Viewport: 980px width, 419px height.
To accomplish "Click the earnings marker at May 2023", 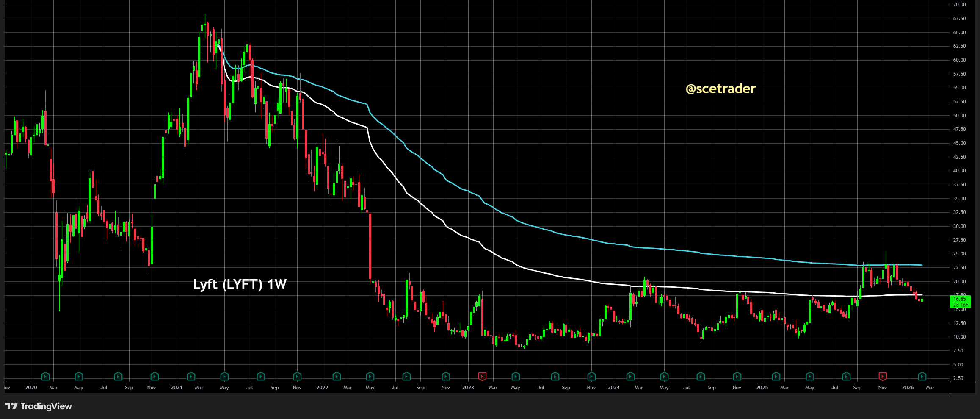I will point(516,376).
